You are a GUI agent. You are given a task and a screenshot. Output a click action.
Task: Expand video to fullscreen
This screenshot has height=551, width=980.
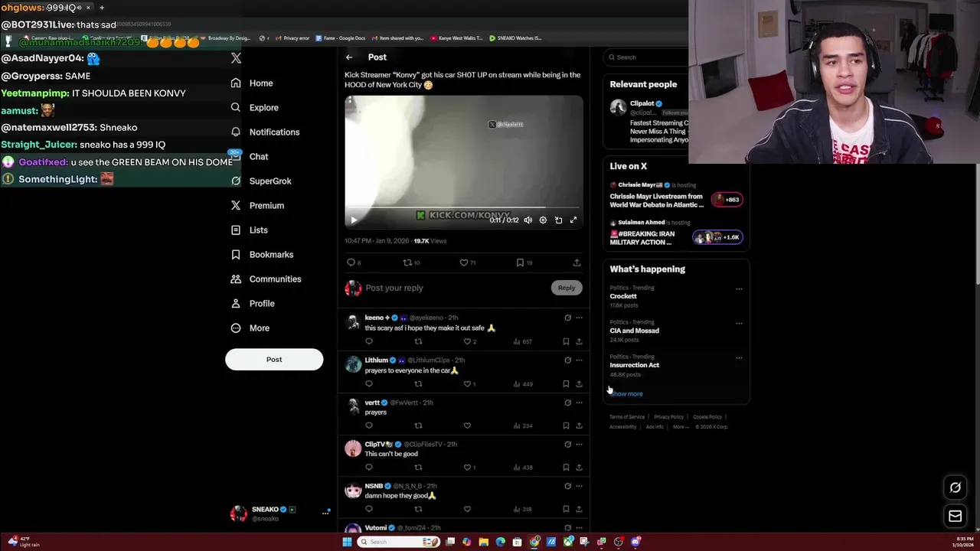click(x=573, y=220)
